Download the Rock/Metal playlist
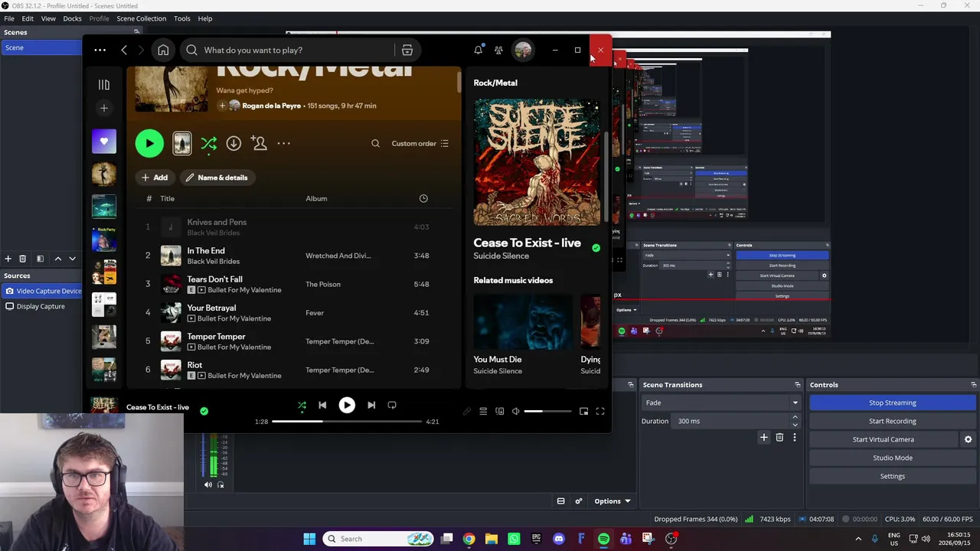 click(x=234, y=143)
